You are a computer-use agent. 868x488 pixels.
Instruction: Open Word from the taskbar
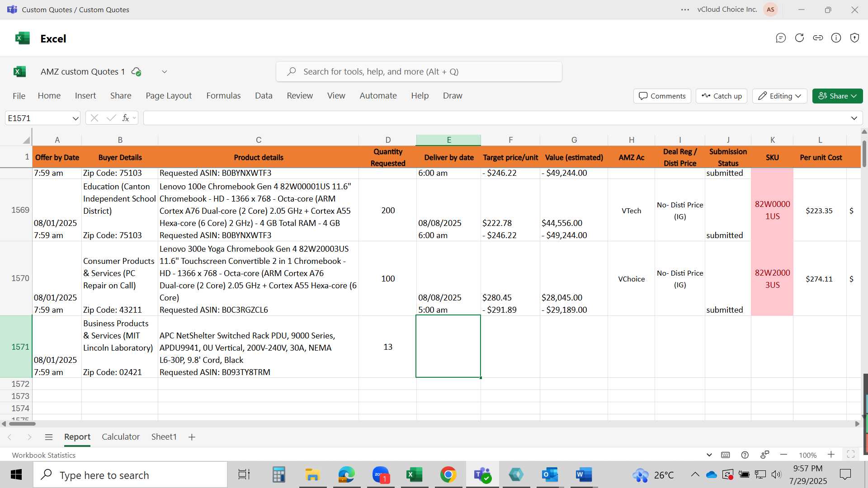584,475
